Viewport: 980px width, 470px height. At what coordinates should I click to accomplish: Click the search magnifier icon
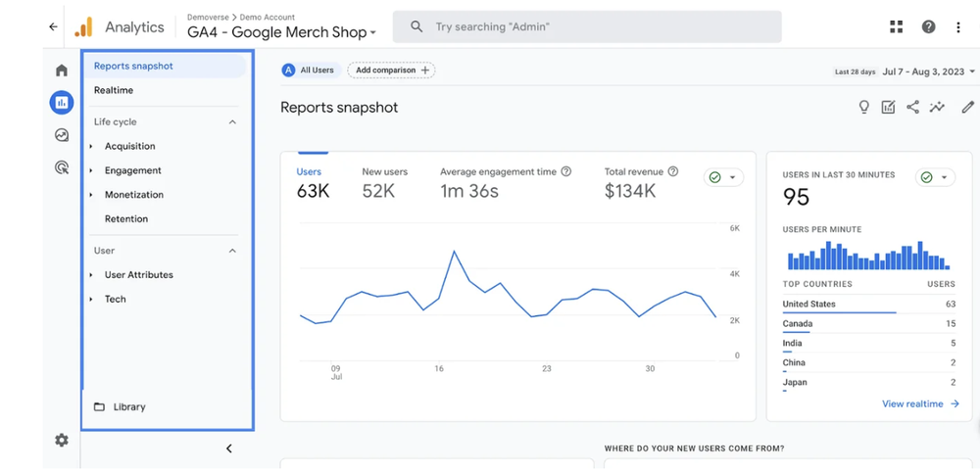coord(416,26)
